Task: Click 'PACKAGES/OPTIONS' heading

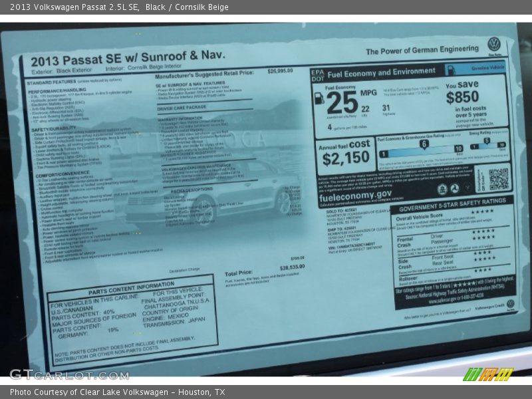Action: point(192,190)
